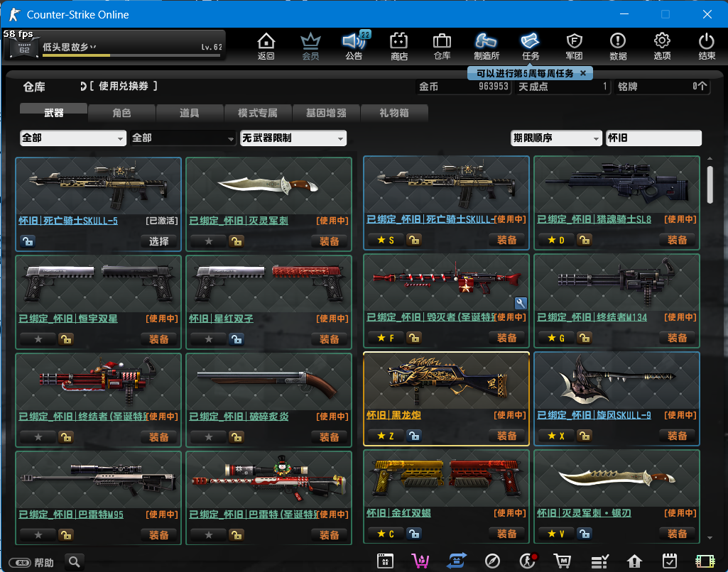Screen dimensions: 728x572
Task: Click the magnifier search icon beside 帮助
Action: tap(75, 562)
